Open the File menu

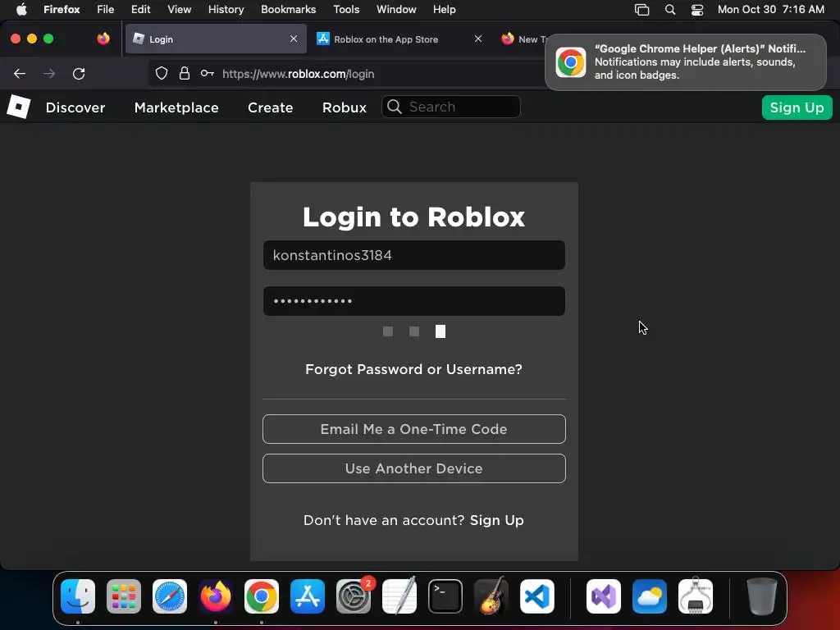click(106, 10)
